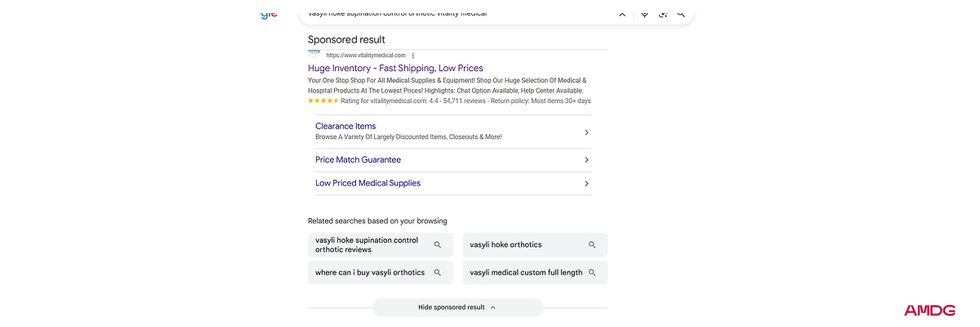Click the yellow star rating icons
The image size is (980, 327).
point(323,101)
